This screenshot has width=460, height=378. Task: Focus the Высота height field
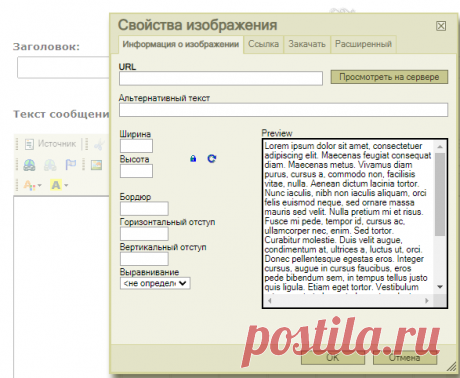coord(136,171)
